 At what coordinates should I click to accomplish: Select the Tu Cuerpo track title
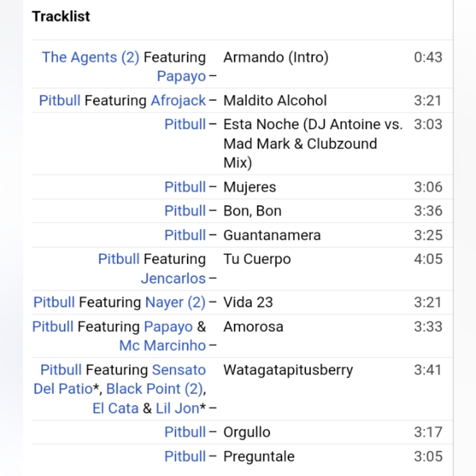coord(257,259)
